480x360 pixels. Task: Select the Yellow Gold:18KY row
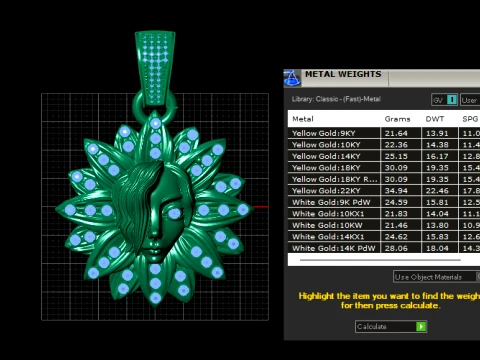(x=384, y=168)
